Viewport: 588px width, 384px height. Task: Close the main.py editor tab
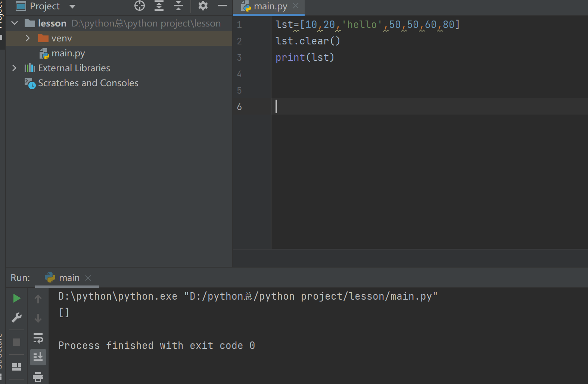click(x=296, y=6)
